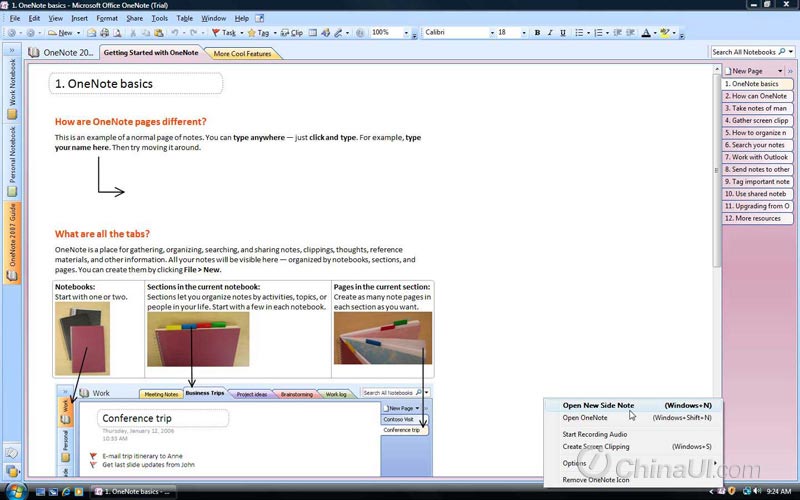This screenshot has width=800, height=500.
Task: Click the page title 1. OneNote basics field
Action: (136, 84)
